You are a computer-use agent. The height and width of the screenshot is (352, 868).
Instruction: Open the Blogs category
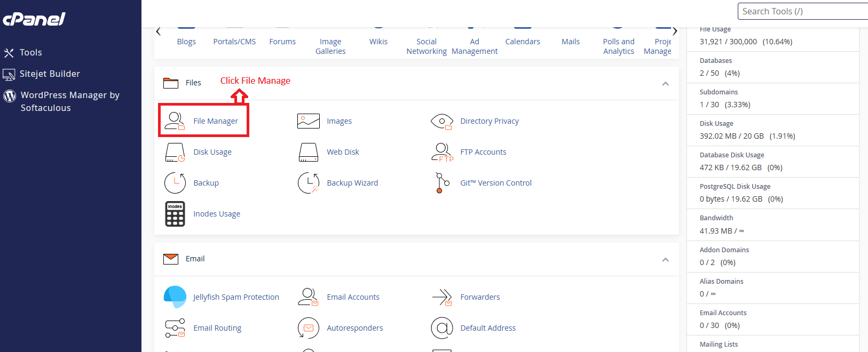tap(186, 42)
